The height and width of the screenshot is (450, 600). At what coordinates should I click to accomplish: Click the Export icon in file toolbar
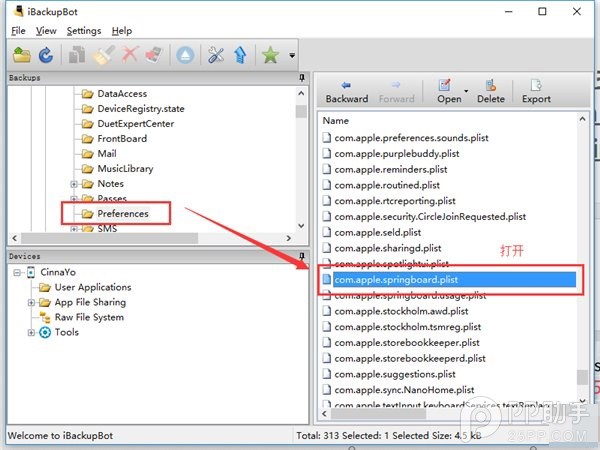pos(536,90)
